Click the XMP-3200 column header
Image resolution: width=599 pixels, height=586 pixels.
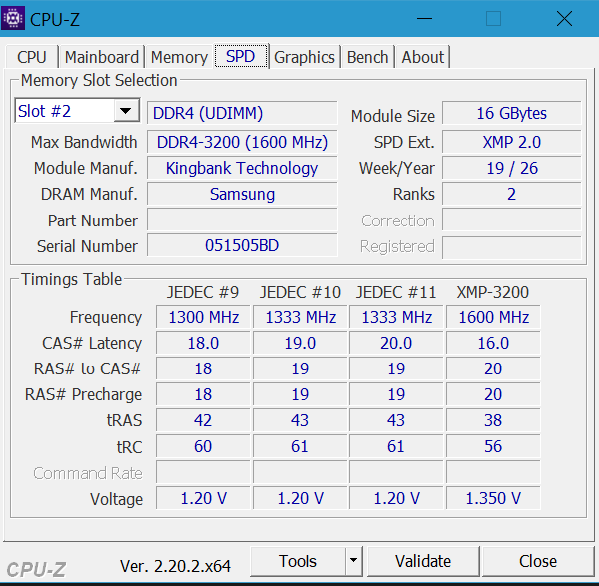point(493,293)
